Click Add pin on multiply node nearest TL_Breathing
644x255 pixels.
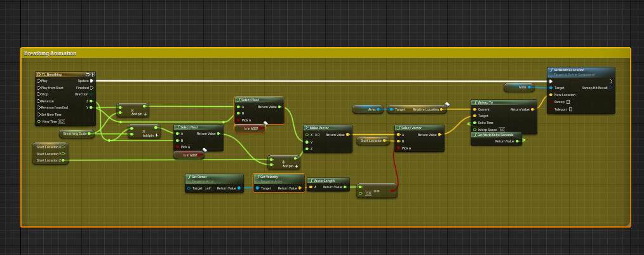139,114
